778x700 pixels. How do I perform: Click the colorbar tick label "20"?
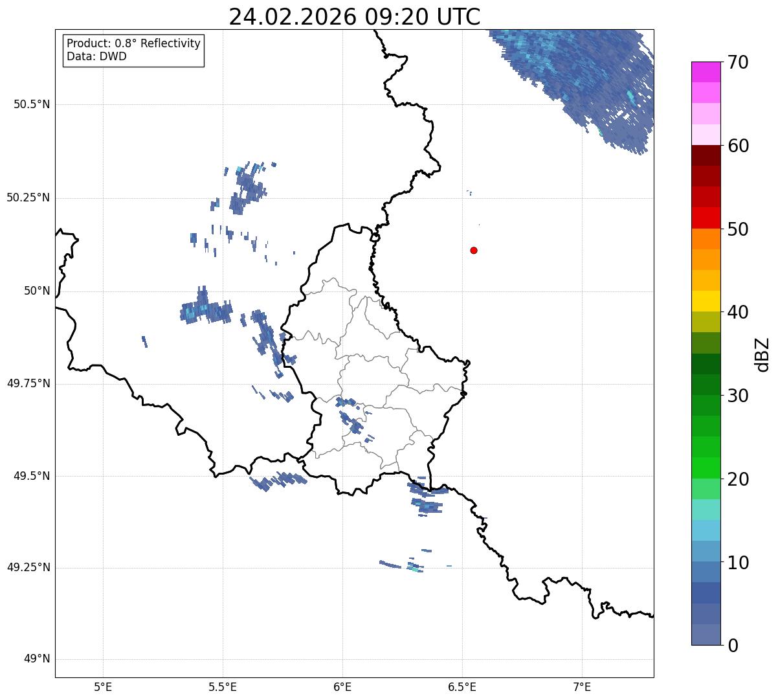pos(738,479)
